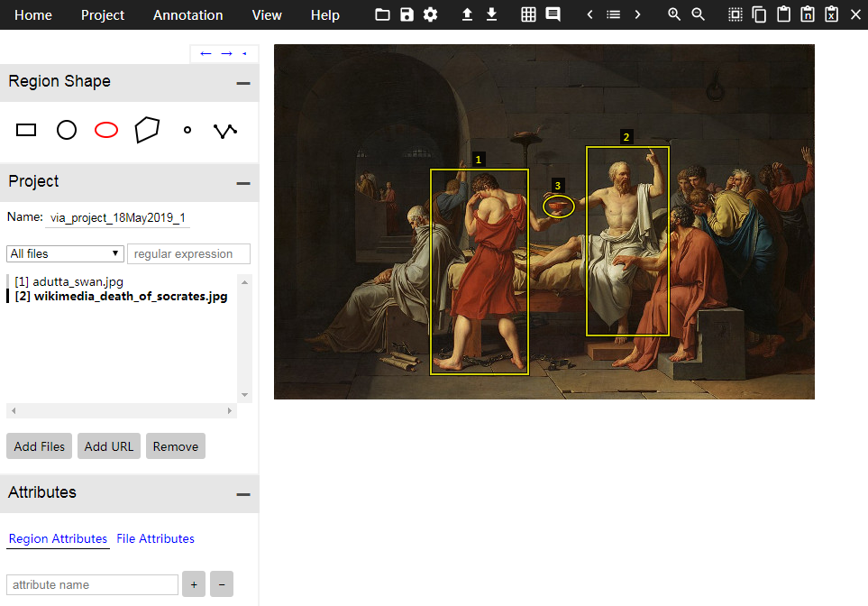The height and width of the screenshot is (606, 868).
Task: Select the polygon region shape
Action: pos(147,130)
